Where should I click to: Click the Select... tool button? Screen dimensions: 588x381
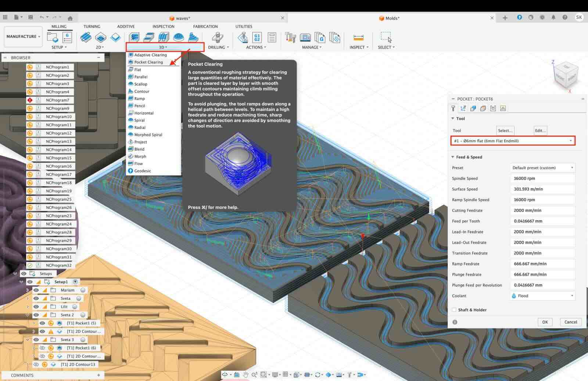click(505, 131)
